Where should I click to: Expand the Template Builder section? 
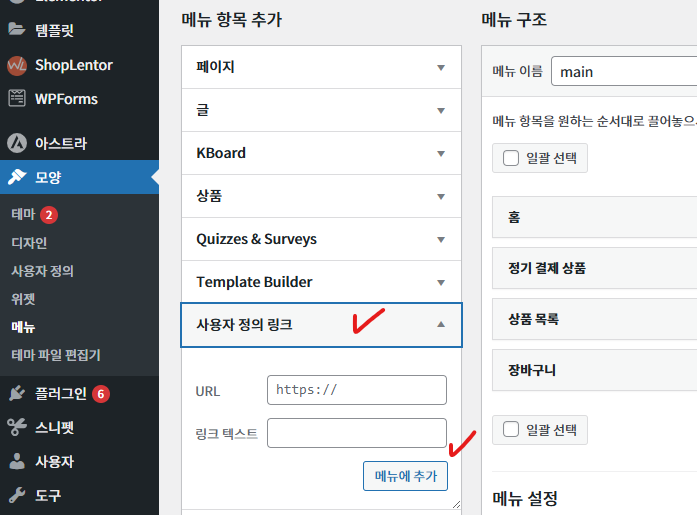(x=321, y=282)
